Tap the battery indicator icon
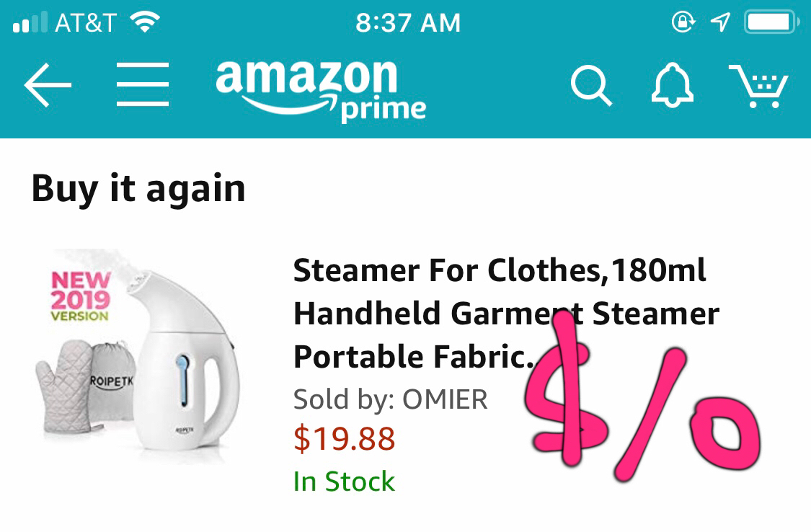 [771, 23]
